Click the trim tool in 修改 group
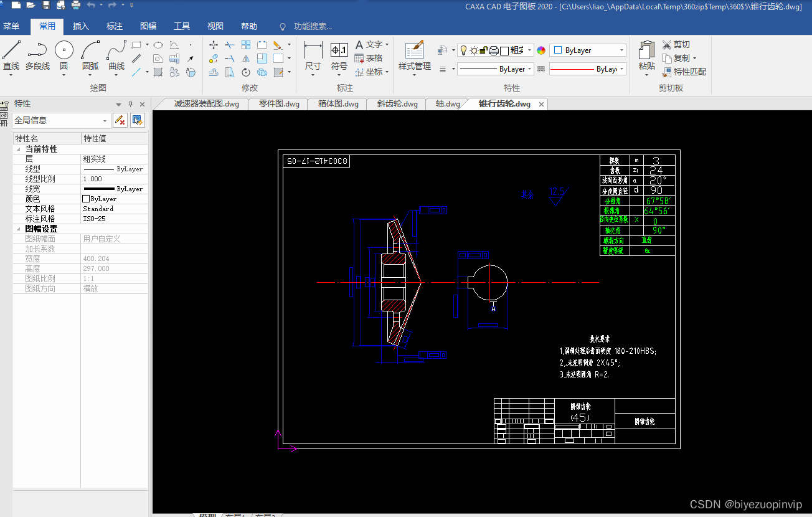This screenshot has height=517, width=812. pyautogui.click(x=230, y=45)
